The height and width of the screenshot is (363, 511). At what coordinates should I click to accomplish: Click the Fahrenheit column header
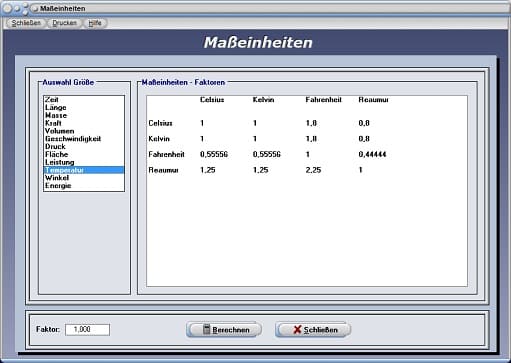323,100
